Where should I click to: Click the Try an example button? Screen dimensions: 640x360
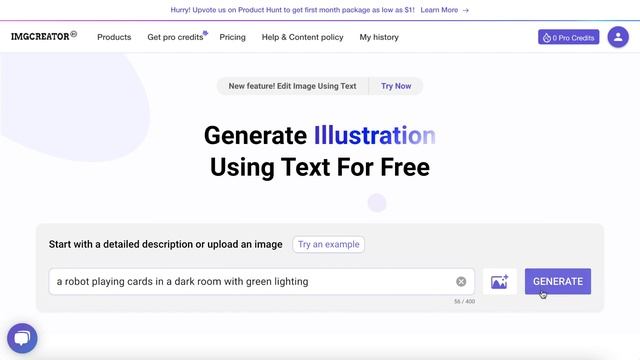click(329, 244)
